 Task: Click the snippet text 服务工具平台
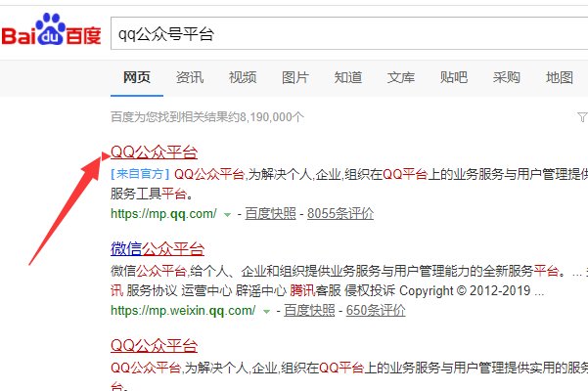152,194
